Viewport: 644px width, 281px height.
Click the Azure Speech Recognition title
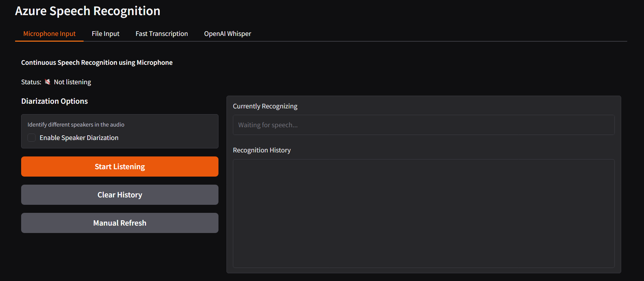88,11
